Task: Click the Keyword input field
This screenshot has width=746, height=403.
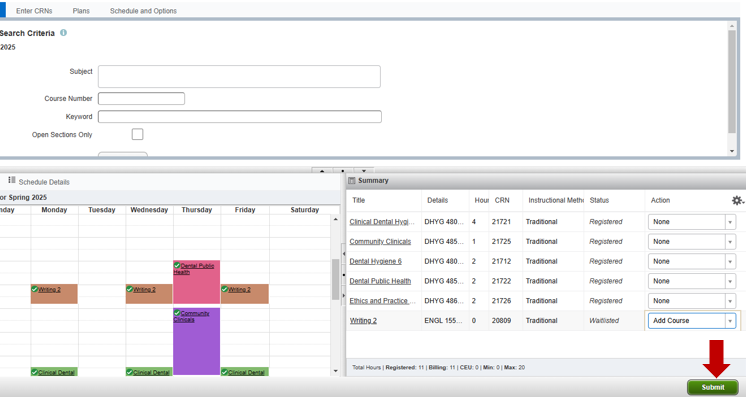Action: click(x=239, y=117)
